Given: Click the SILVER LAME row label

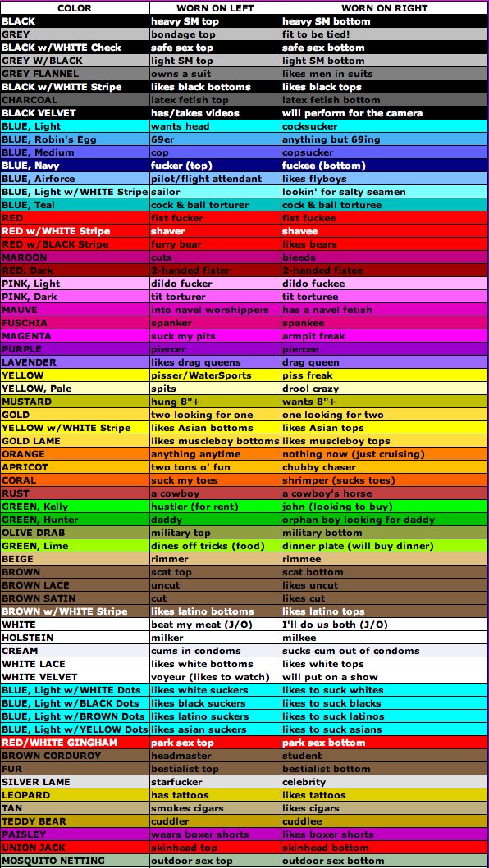Looking at the screenshot, I should pos(75,782).
